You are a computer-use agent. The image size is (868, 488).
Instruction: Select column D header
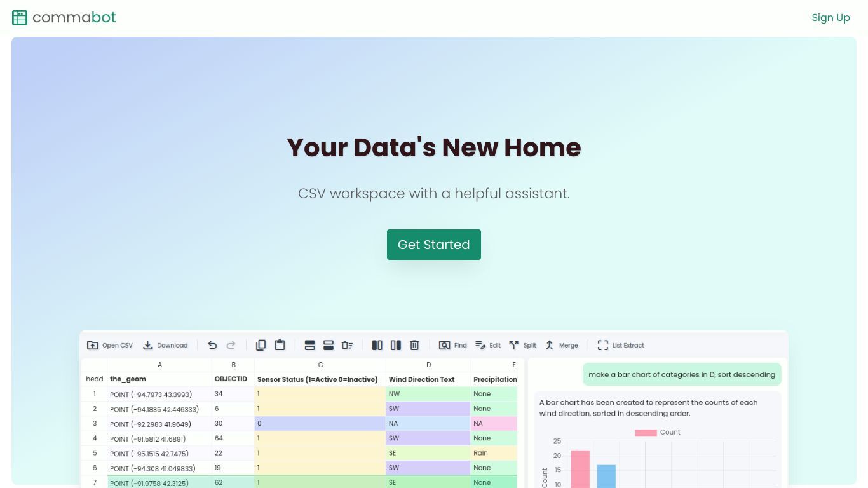(428, 365)
